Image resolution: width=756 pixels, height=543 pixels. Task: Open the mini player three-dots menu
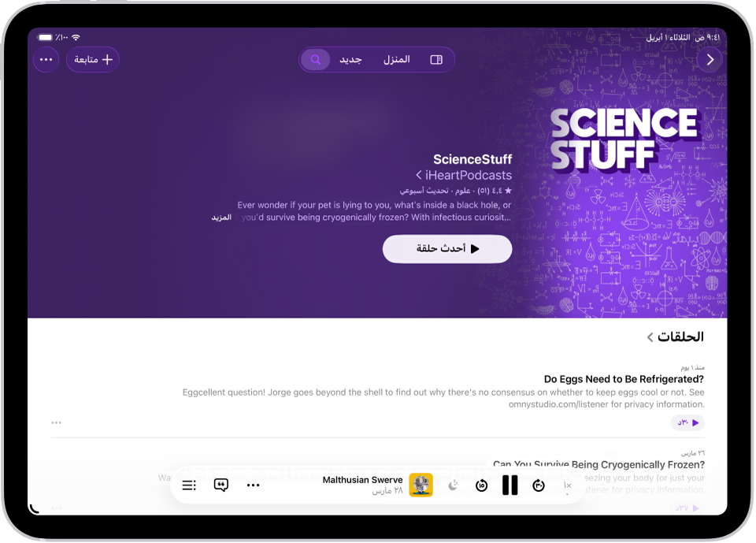(x=253, y=485)
